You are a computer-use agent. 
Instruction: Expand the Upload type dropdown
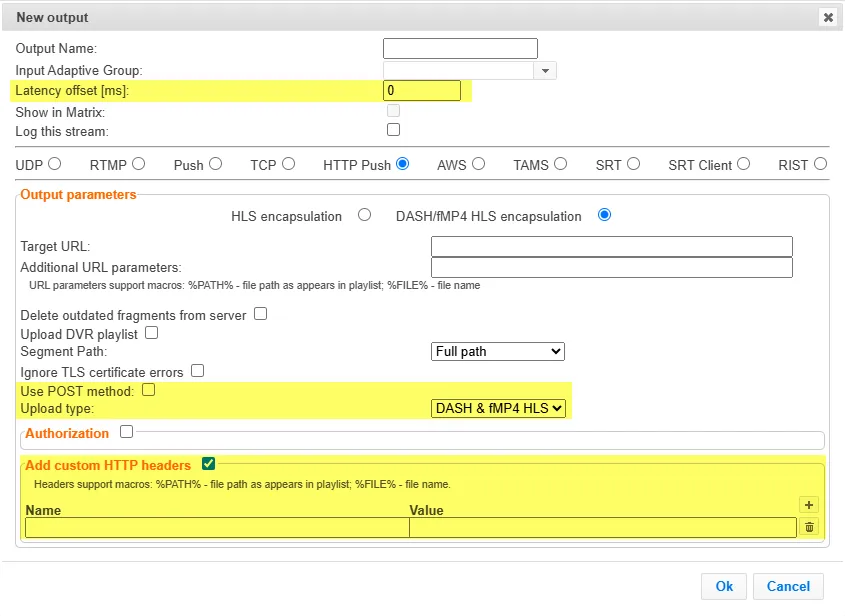click(x=497, y=409)
